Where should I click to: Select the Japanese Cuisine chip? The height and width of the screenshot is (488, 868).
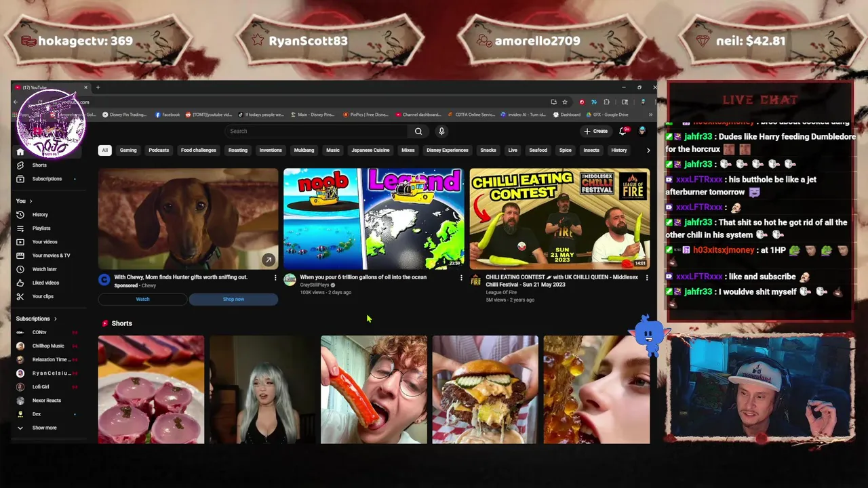click(x=370, y=150)
